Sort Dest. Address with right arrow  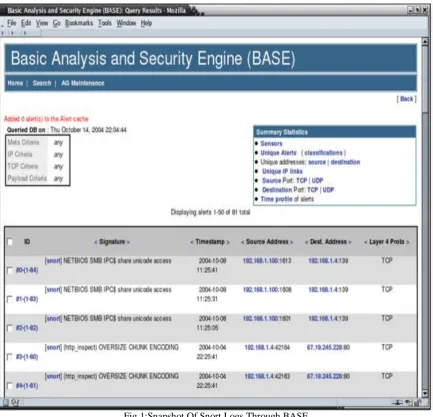[x=350, y=242]
